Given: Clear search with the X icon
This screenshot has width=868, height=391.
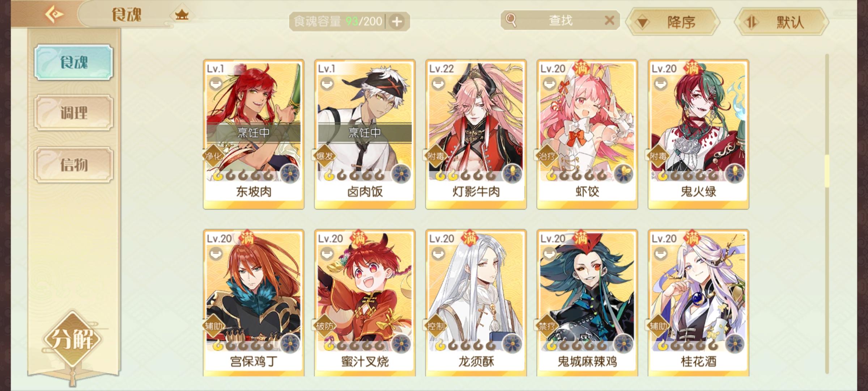Looking at the screenshot, I should coord(609,20).
